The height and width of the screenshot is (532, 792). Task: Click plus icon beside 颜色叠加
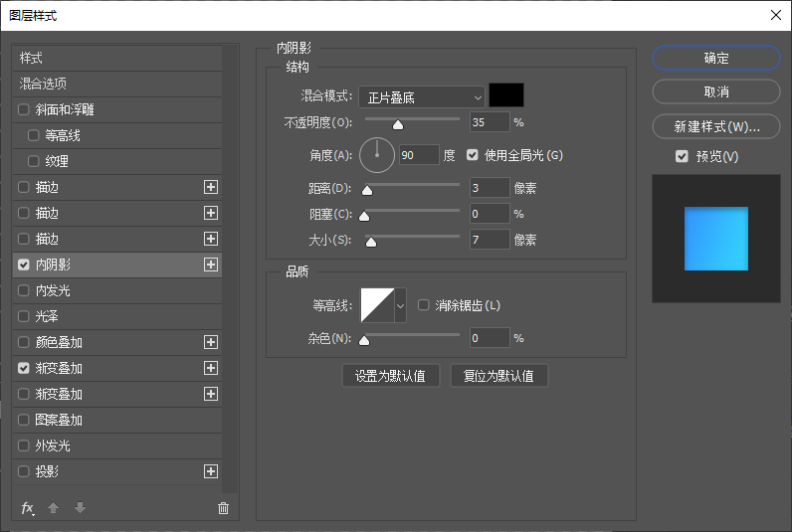[x=211, y=342]
